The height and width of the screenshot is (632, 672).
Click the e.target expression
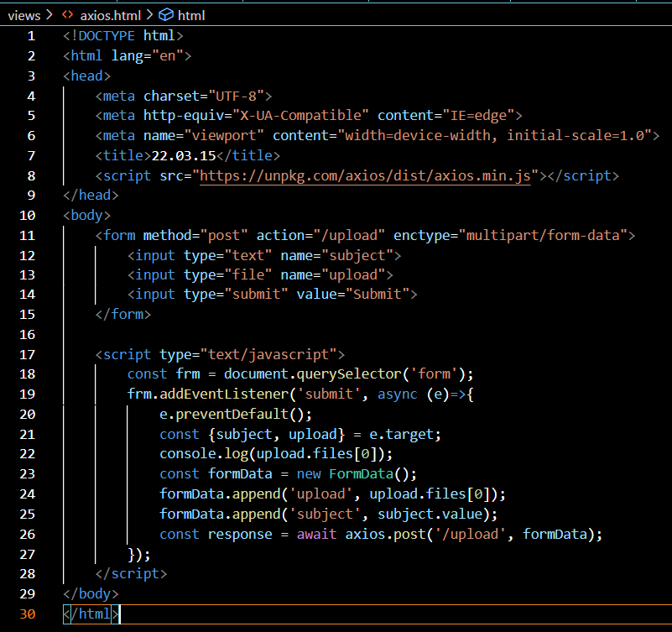coord(401,434)
